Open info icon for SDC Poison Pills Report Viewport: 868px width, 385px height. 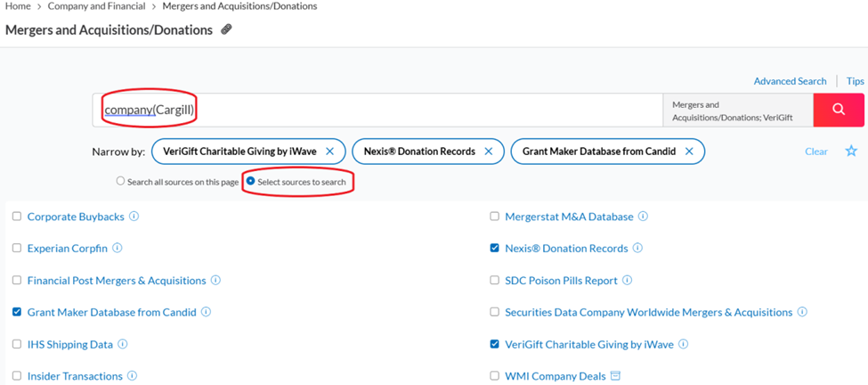point(628,281)
